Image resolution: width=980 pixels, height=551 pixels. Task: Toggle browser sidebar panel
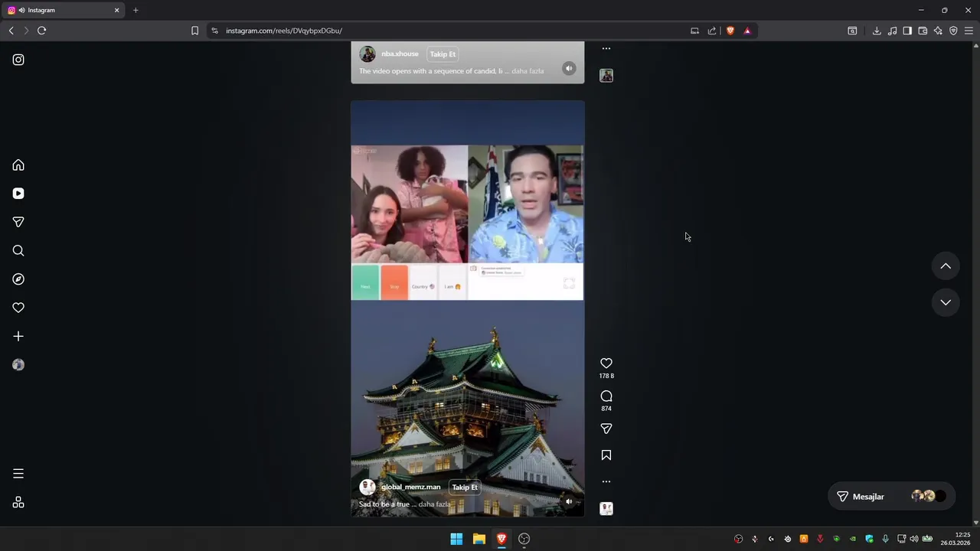[x=907, y=31]
